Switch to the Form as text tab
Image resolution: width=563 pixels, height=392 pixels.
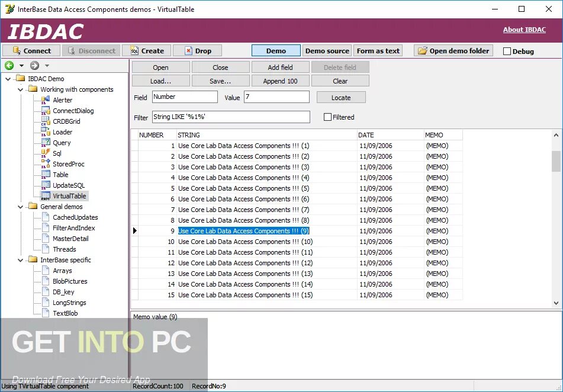(x=378, y=51)
